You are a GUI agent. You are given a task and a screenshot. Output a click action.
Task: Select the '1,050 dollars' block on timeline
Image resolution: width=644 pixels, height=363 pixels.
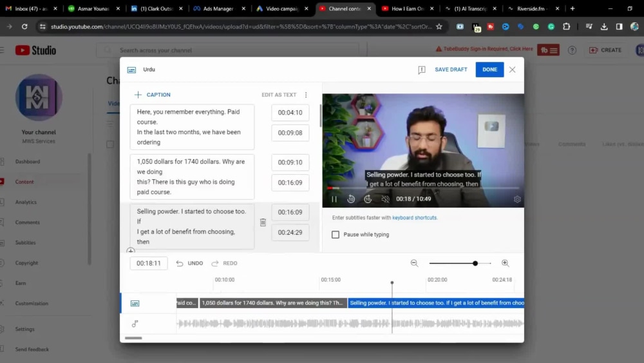273,303
